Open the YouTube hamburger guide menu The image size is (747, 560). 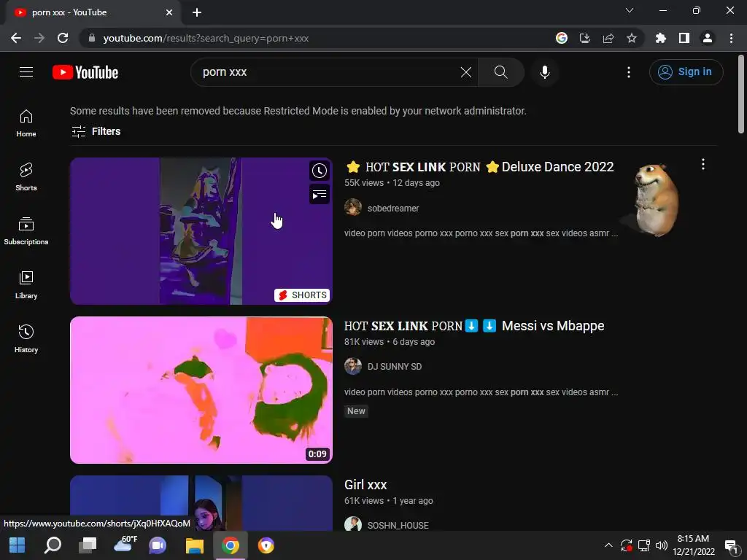(x=26, y=72)
